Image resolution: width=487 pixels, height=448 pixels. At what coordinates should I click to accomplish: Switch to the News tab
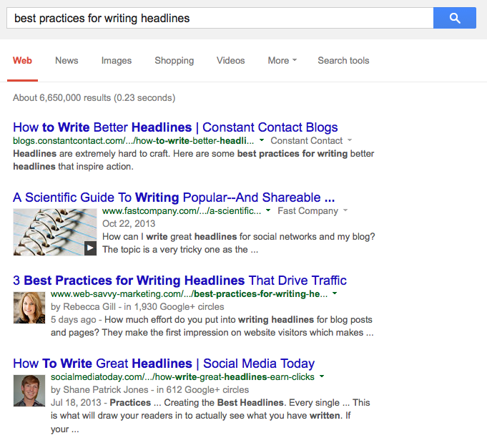(67, 60)
